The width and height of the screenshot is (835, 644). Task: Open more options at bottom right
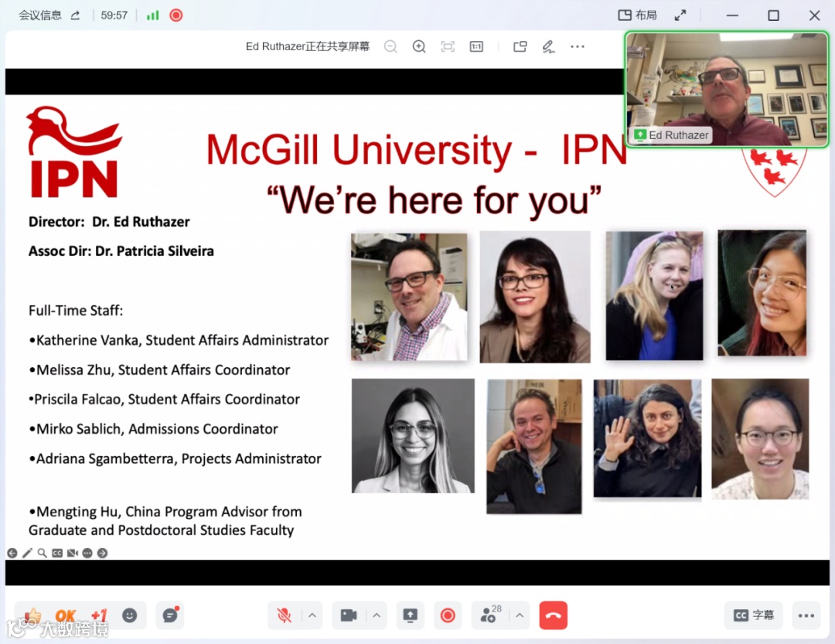point(806,615)
